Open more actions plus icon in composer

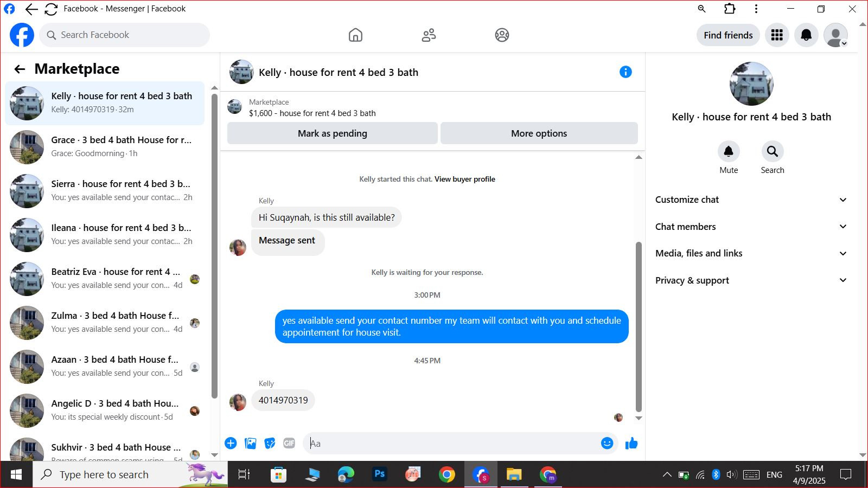[231, 444]
